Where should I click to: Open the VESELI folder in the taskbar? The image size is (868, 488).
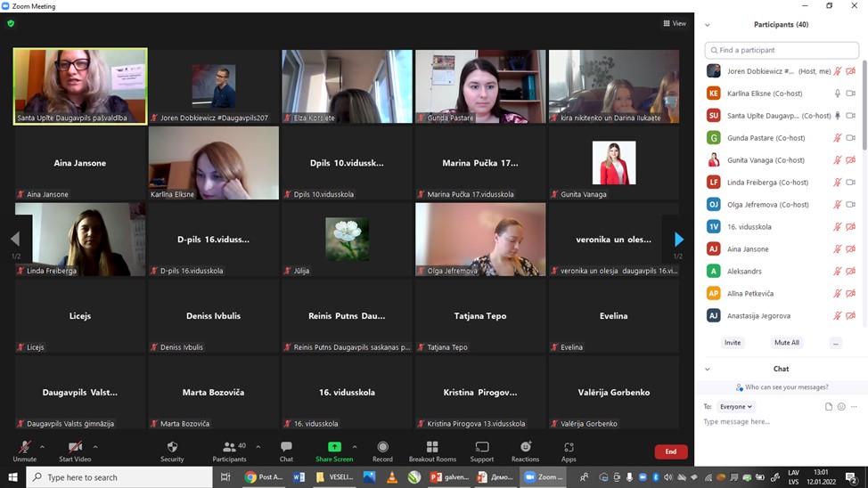click(334, 477)
